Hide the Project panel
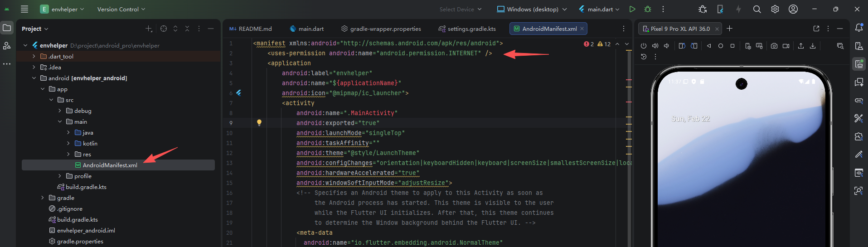The image size is (868, 247). pos(211,29)
